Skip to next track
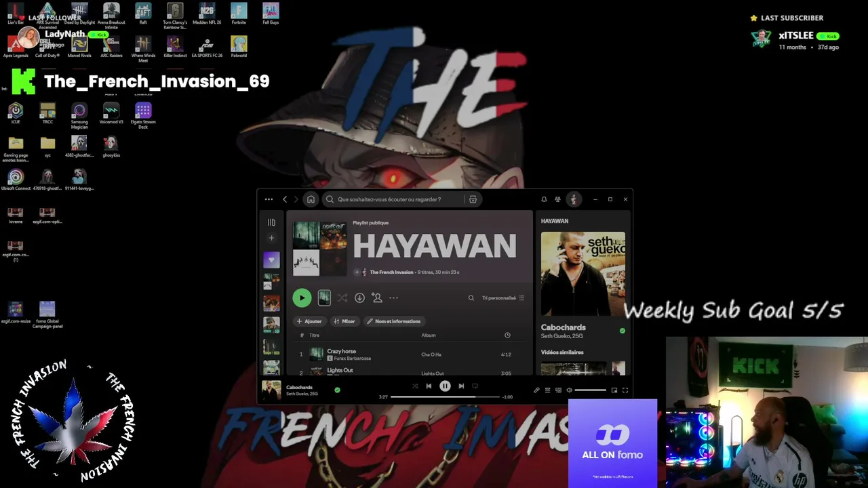 461,386
